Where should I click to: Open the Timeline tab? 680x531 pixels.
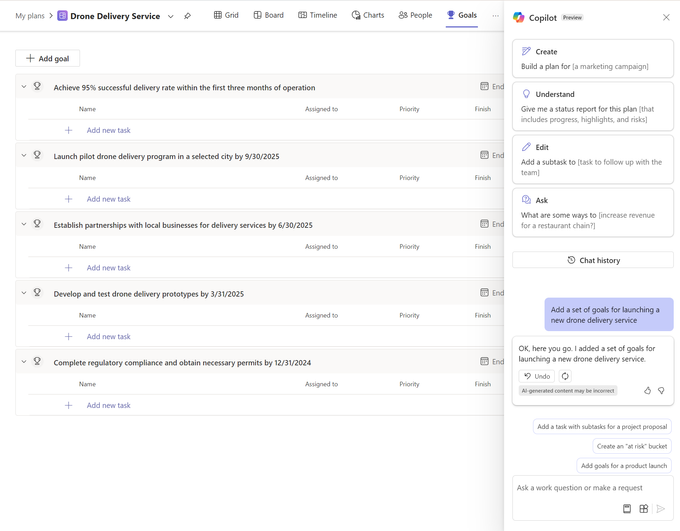pos(317,15)
